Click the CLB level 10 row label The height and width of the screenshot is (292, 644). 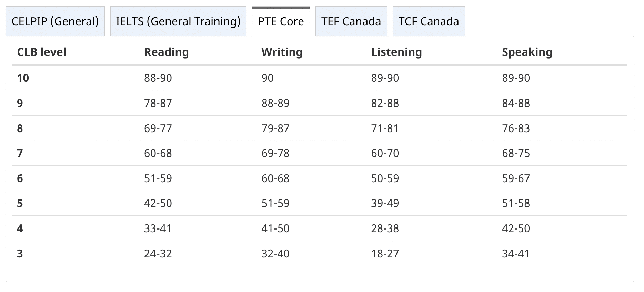pyautogui.click(x=23, y=78)
